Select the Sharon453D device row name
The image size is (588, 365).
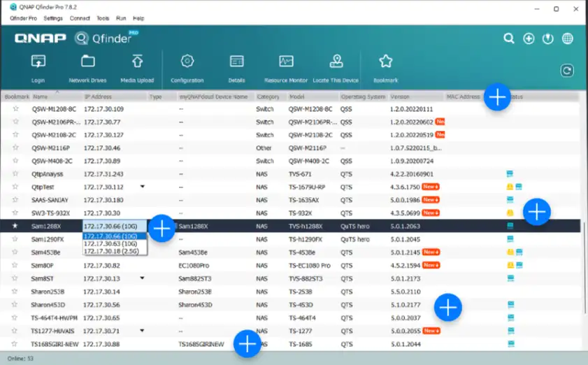pos(48,305)
